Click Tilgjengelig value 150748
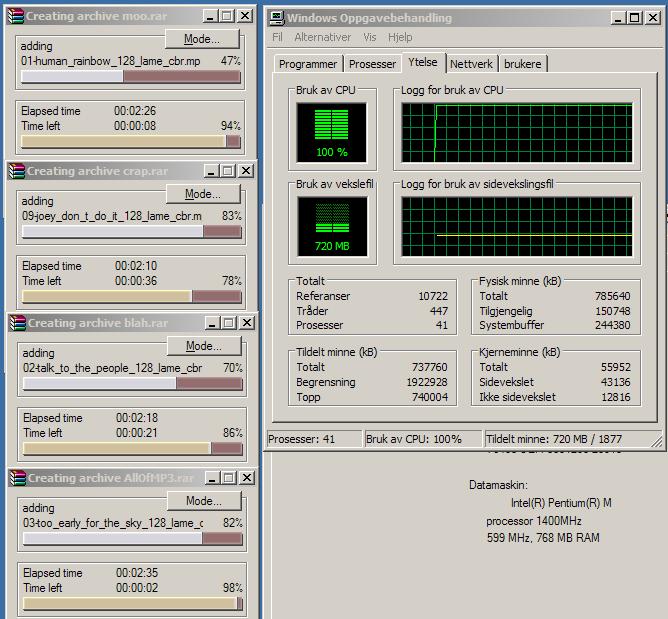The width and height of the screenshot is (668, 619). click(x=613, y=311)
